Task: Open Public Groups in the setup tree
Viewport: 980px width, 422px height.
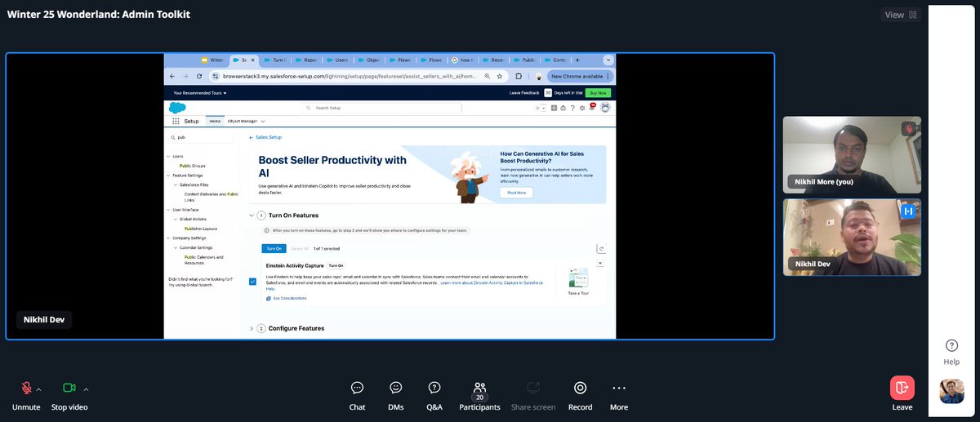Action: (x=192, y=166)
